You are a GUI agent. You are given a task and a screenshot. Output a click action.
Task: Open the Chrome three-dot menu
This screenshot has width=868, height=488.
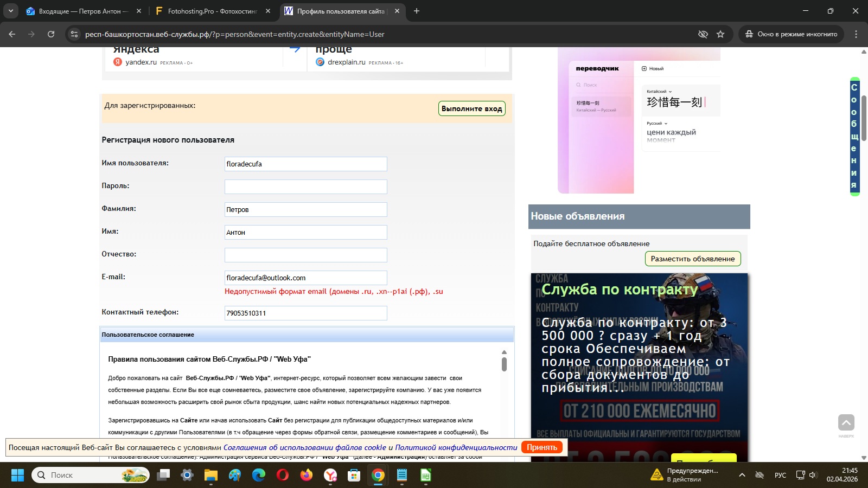(x=856, y=34)
